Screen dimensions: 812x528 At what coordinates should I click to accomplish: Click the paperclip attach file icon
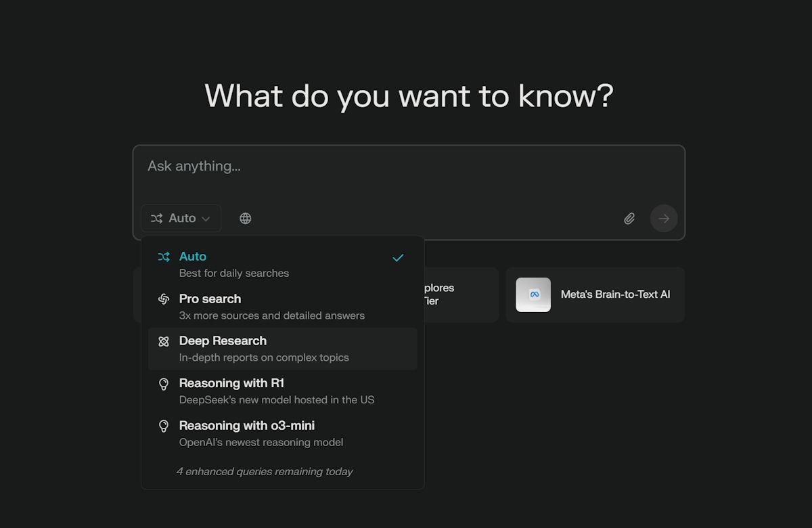629,218
